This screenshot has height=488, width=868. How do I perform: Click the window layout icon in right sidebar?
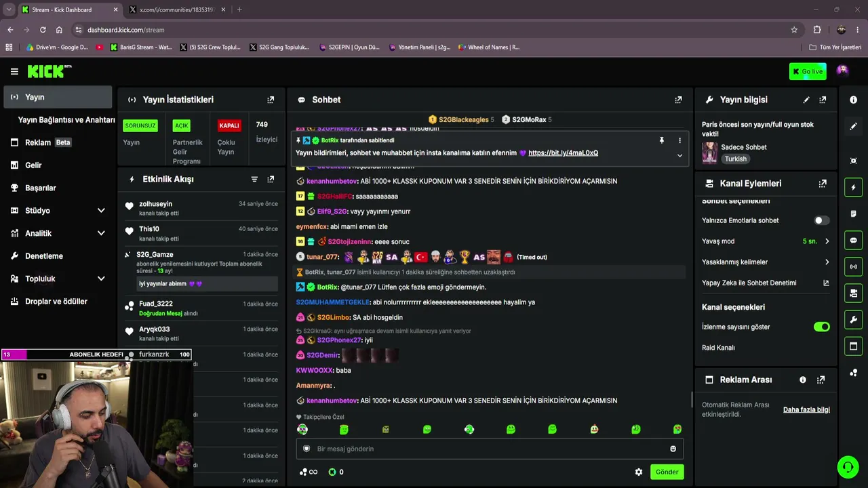853,346
